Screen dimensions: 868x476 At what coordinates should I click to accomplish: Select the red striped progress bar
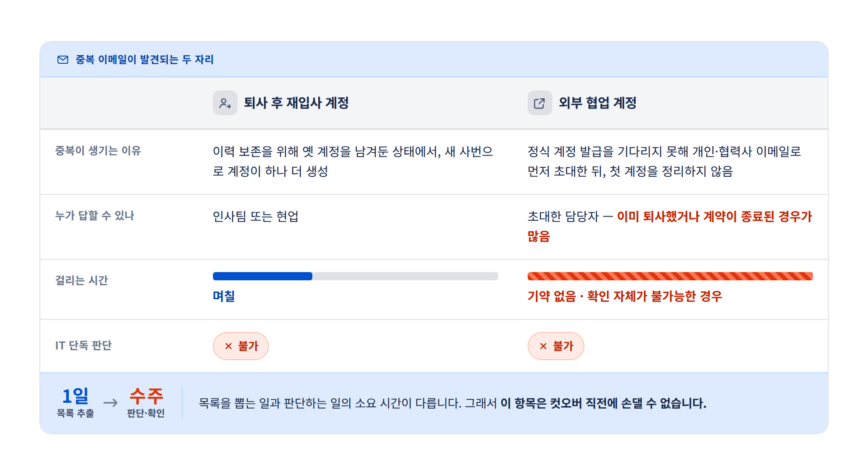(670, 276)
